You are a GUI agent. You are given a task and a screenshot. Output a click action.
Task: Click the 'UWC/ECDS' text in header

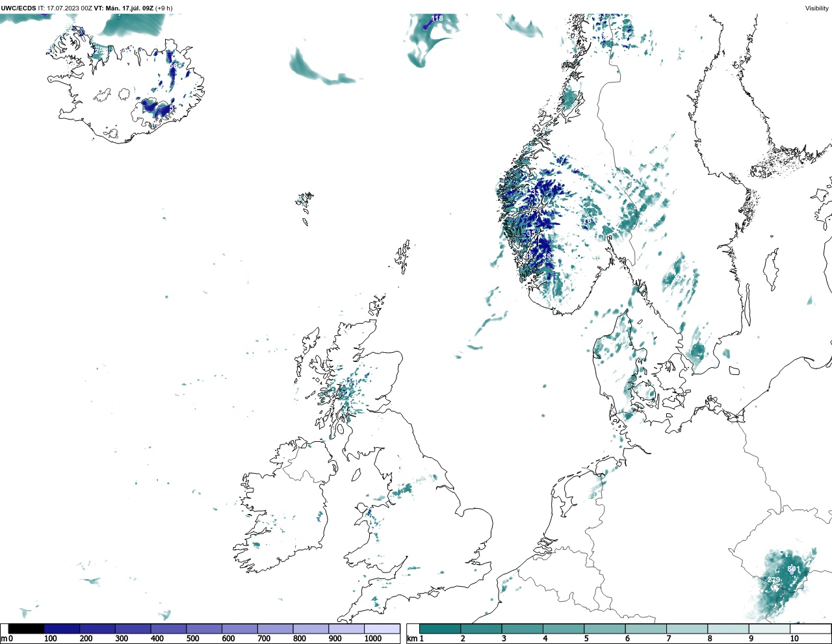(18, 8)
